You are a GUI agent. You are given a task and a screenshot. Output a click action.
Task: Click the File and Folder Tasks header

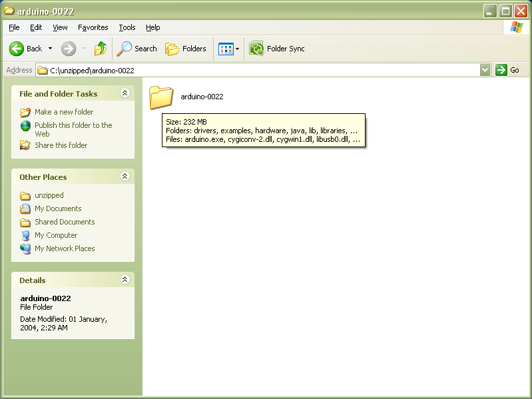click(59, 94)
